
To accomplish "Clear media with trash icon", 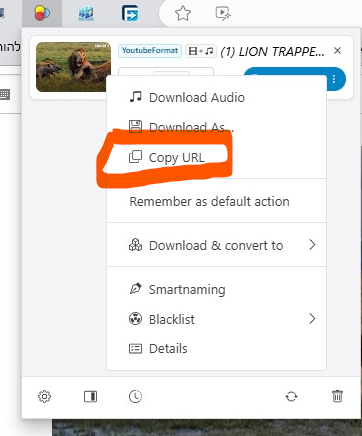I will 337,396.
